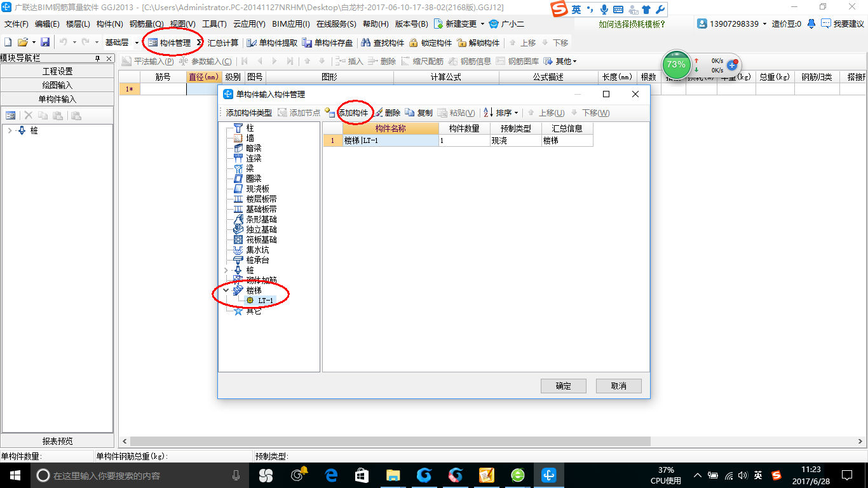Unlock components with 解锁构件

478,43
